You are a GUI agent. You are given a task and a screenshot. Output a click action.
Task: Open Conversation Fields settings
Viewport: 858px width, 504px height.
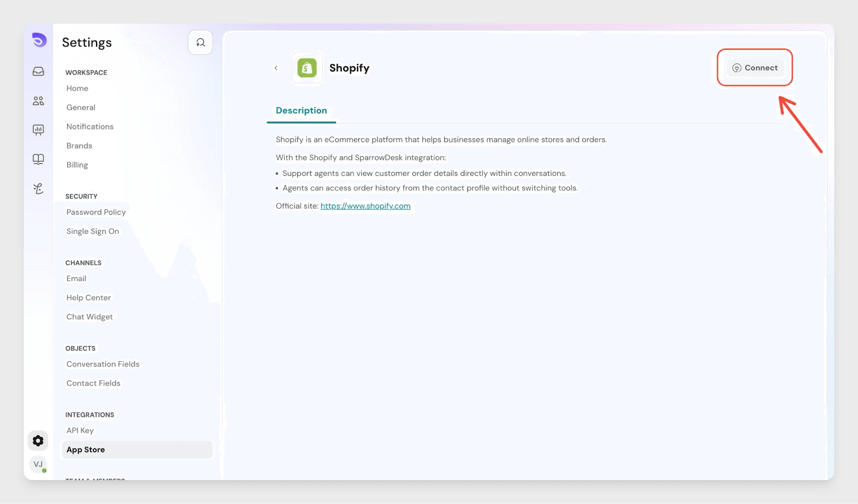(103, 364)
